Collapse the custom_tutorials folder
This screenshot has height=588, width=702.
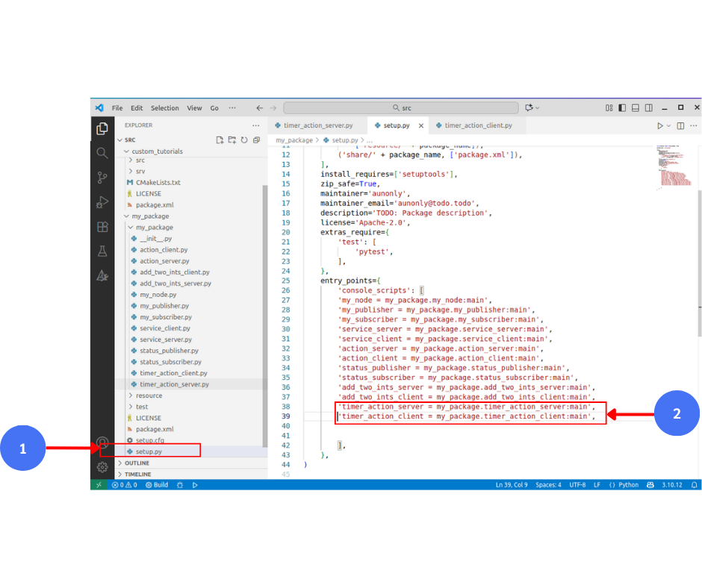point(157,151)
